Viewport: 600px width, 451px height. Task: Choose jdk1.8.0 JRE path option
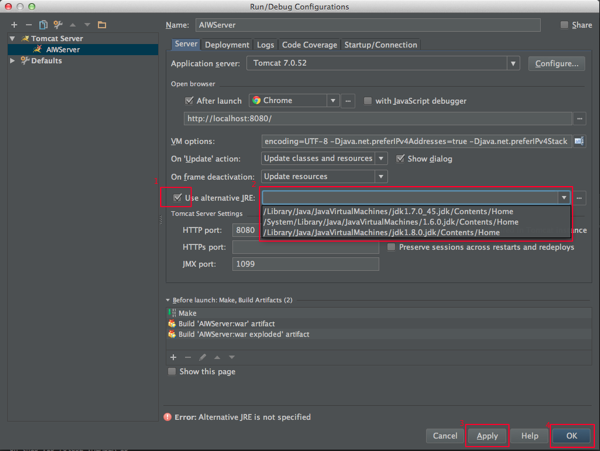(x=416, y=233)
